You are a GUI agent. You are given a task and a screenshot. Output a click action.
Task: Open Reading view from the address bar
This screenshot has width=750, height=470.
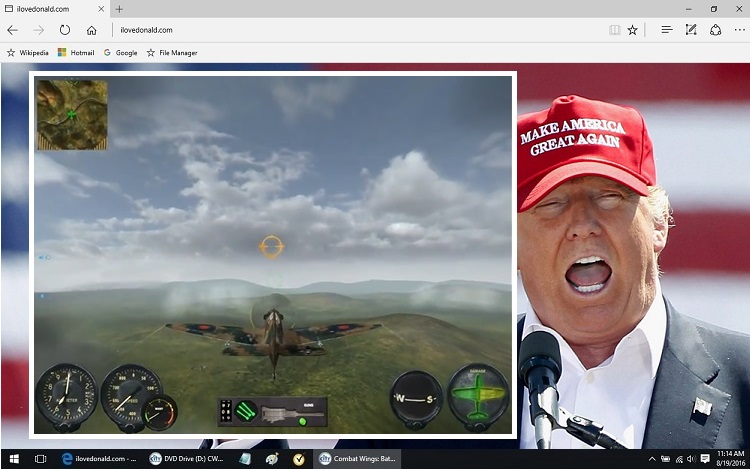coord(615,30)
